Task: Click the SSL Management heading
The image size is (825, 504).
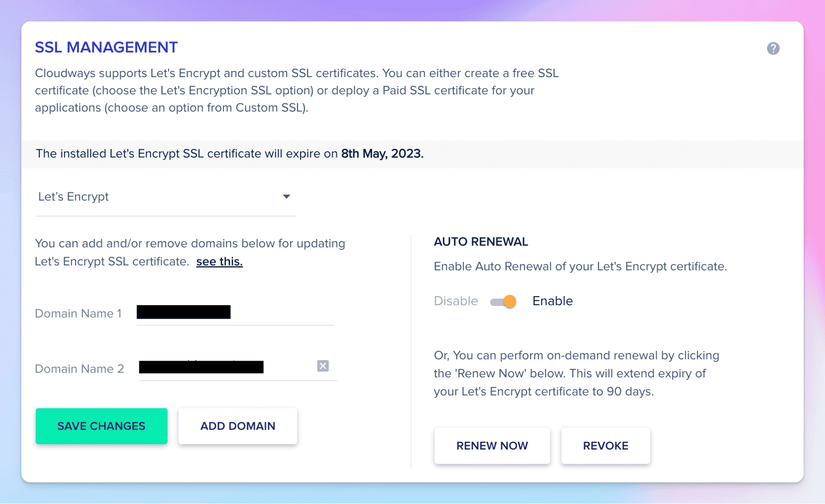Action: click(x=106, y=47)
